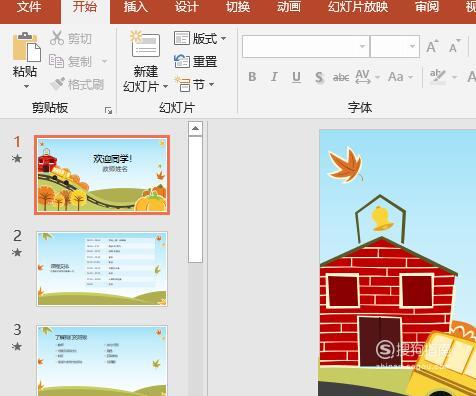Screen dimensions: 476x396
Task: Open the 版式 (Layout) dropdown
Action: tap(200, 39)
